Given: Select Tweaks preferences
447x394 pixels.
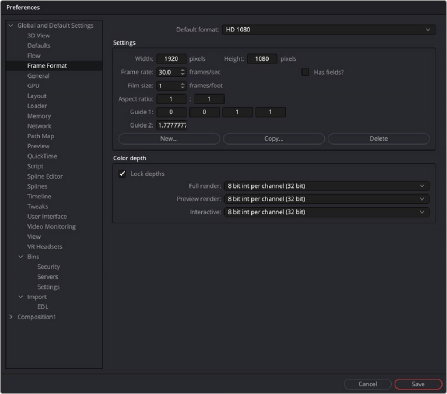Looking at the screenshot, I should tap(38, 206).
